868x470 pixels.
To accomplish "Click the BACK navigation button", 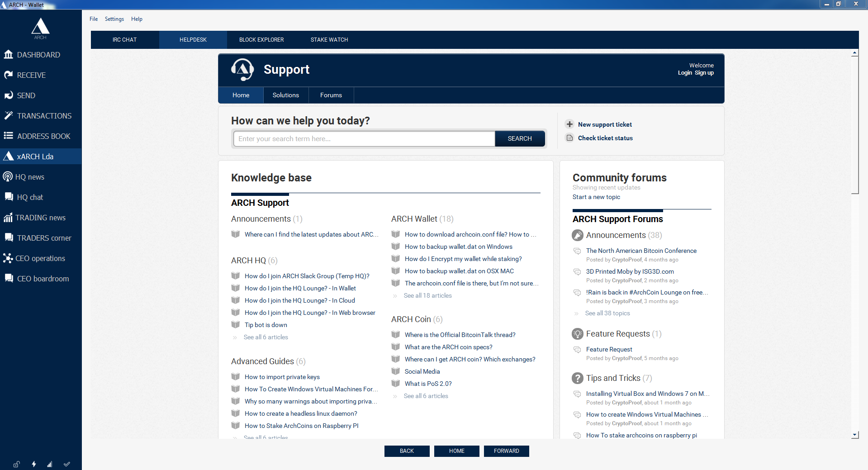I will click(x=407, y=451).
